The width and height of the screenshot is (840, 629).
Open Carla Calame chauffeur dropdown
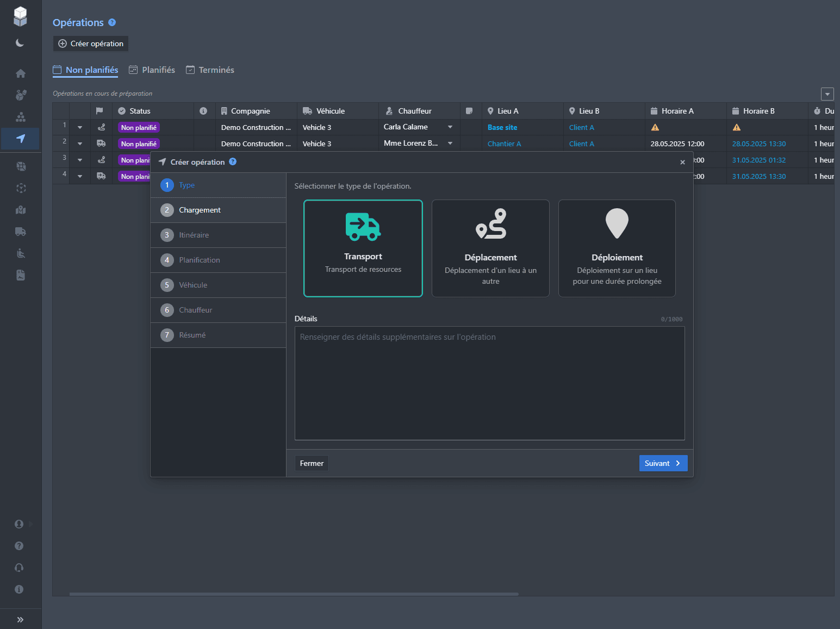(x=450, y=127)
